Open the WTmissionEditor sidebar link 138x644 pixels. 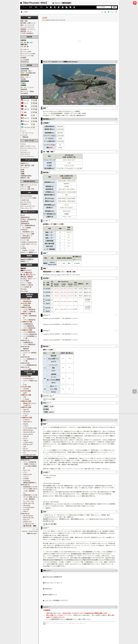tap(27, 196)
